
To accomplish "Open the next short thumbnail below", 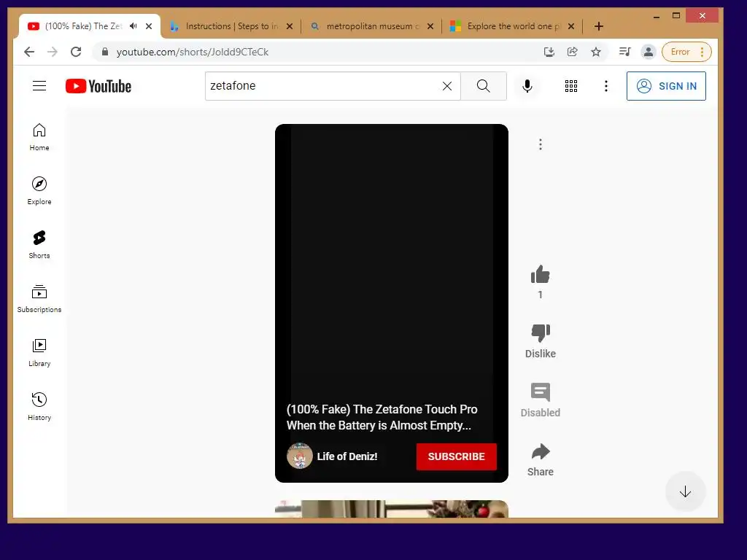I will (392, 508).
